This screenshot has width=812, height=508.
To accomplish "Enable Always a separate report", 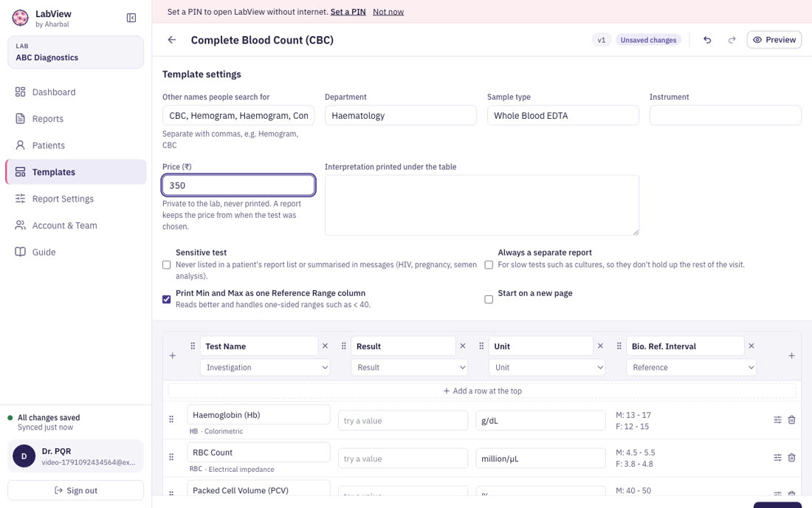I will point(489,264).
